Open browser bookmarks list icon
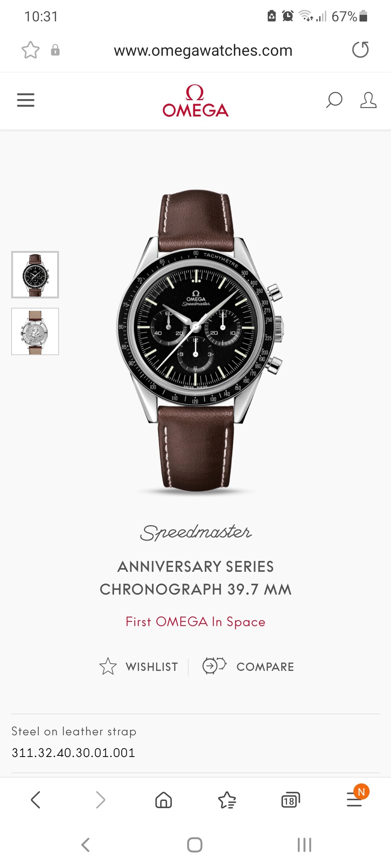The image size is (391, 868). click(x=227, y=800)
